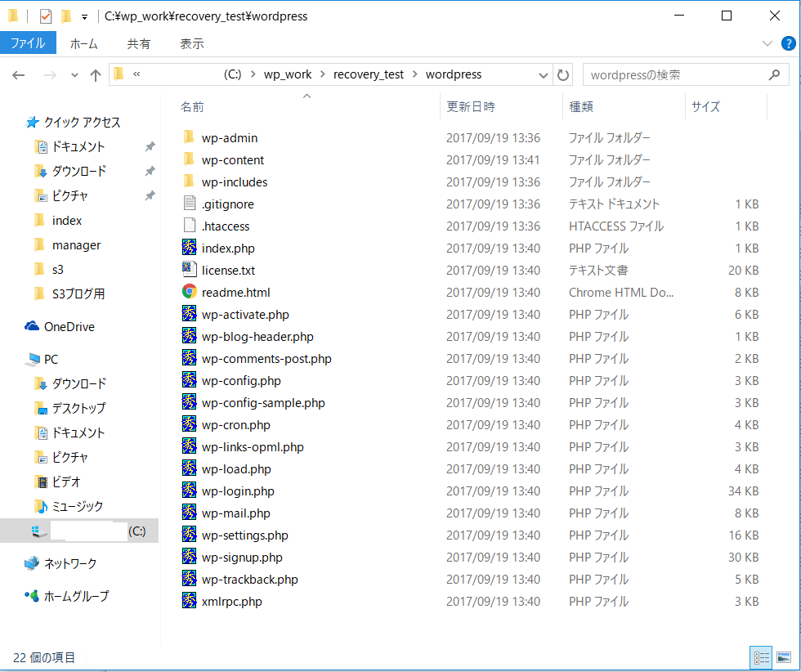801x672 pixels.
Task: Click the wp-admin folder icon
Action: (x=189, y=137)
